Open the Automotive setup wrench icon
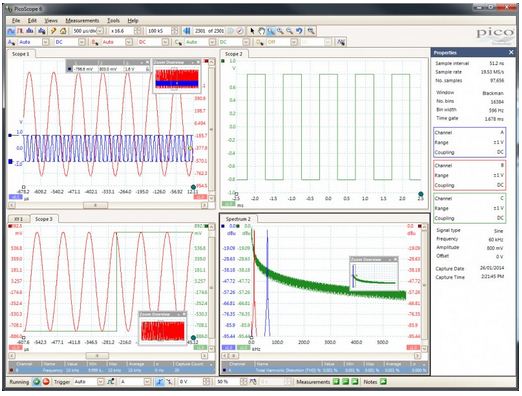 tap(53, 31)
